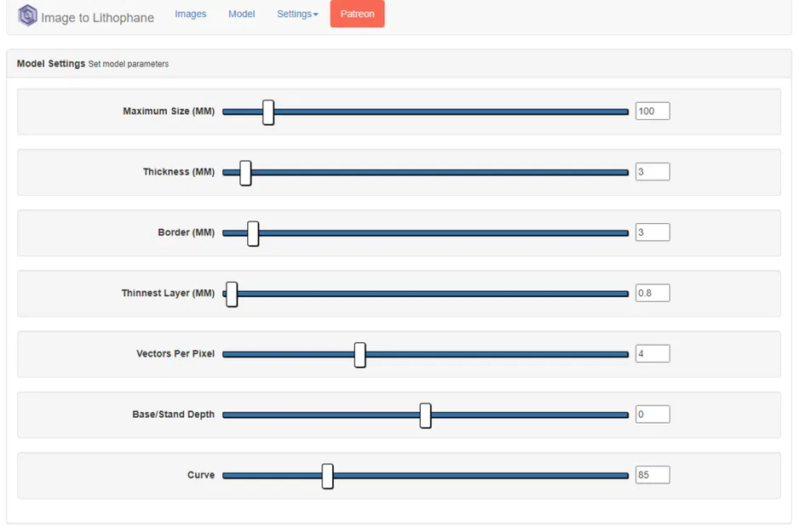Click the Base/Stand Depth slider handle

coord(425,415)
